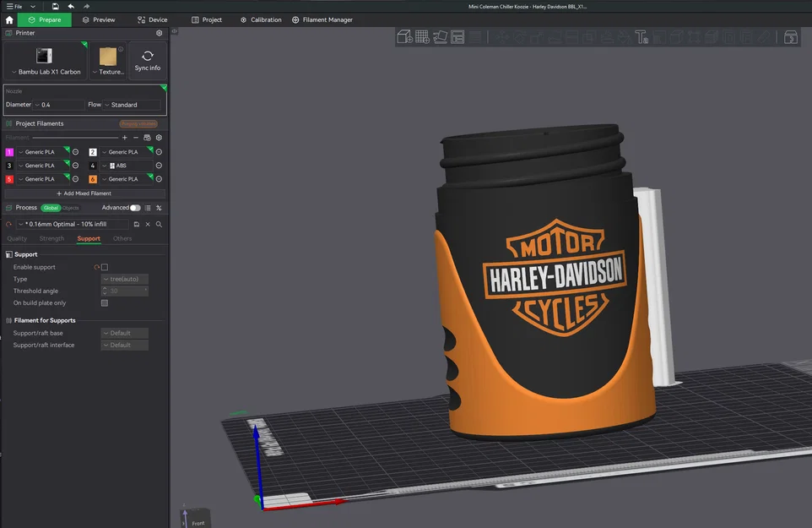Remove filament 1 with its minus circle
This screenshot has height=528, width=812.
coord(76,152)
